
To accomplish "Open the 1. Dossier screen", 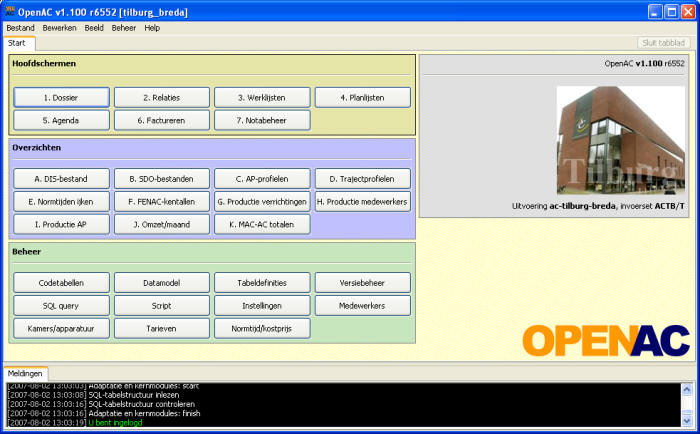I will coord(61,97).
